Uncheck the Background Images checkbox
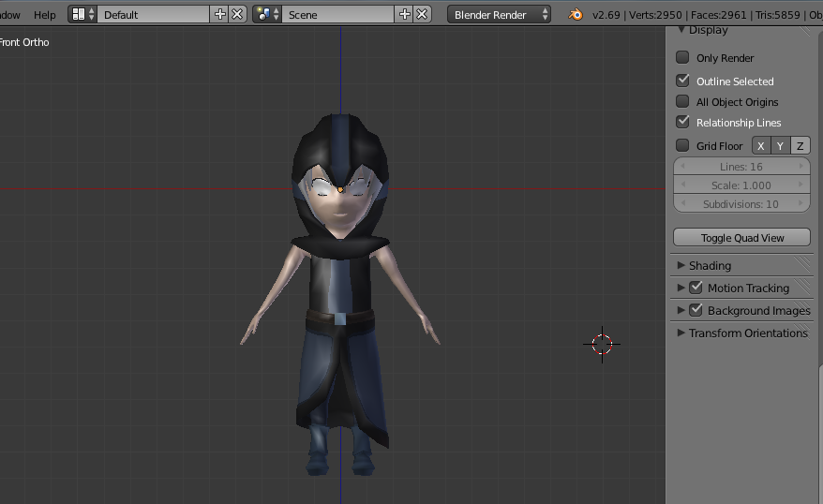Image resolution: width=823 pixels, height=504 pixels. [696, 310]
